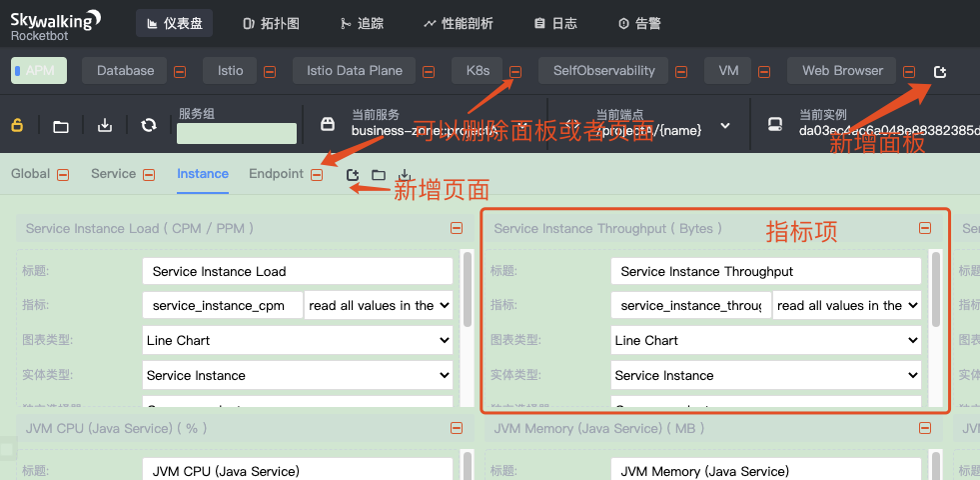Expand the current endpoint selector chevron

(725, 125)
